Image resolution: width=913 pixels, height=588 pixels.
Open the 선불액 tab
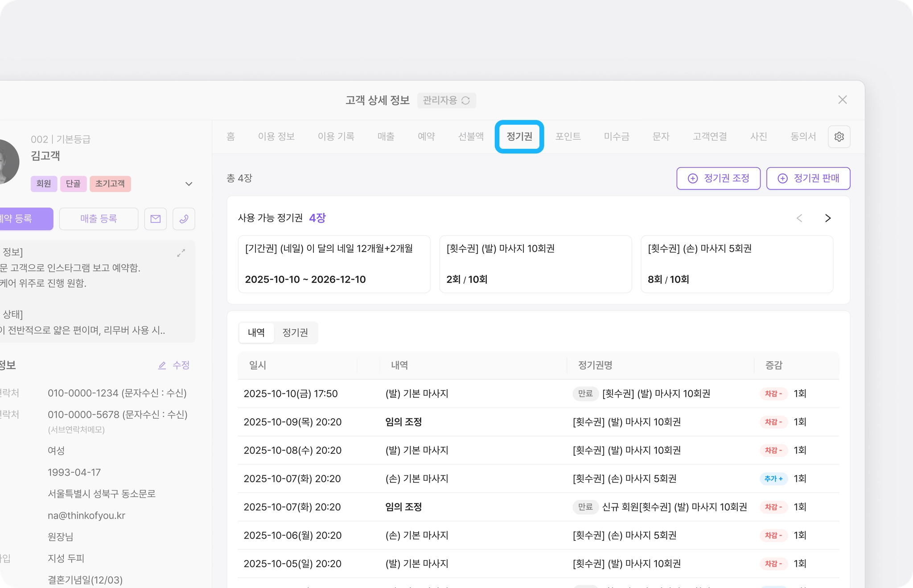pyautogui.click(x=471, y=137)
